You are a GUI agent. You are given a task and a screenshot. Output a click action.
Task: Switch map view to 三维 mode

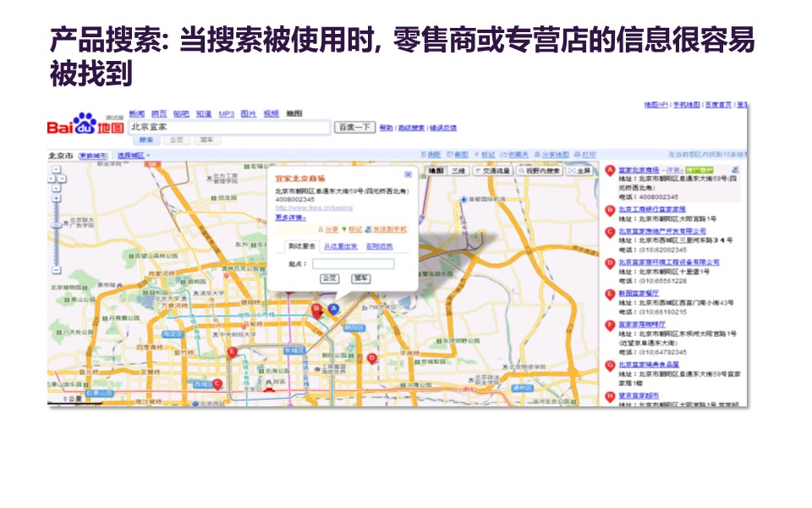pyautogui.click(x=457, y=170)
